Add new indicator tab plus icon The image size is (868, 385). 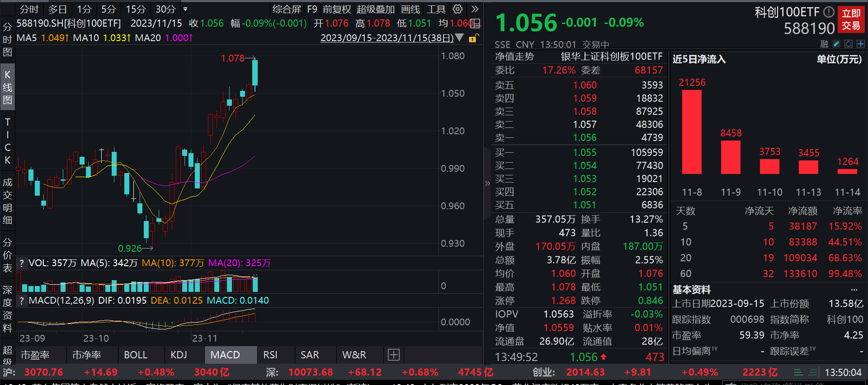click(394, 355)
